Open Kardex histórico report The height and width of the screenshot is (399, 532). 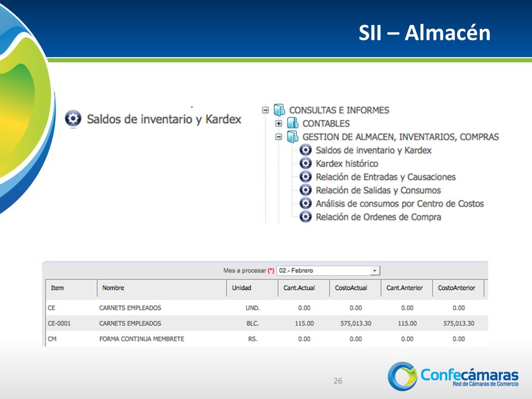[347, 163]
